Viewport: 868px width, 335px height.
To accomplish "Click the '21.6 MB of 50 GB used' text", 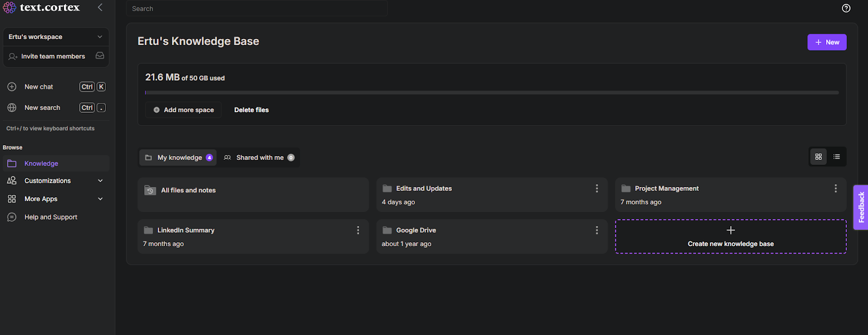I will click(x=185, y=78).
